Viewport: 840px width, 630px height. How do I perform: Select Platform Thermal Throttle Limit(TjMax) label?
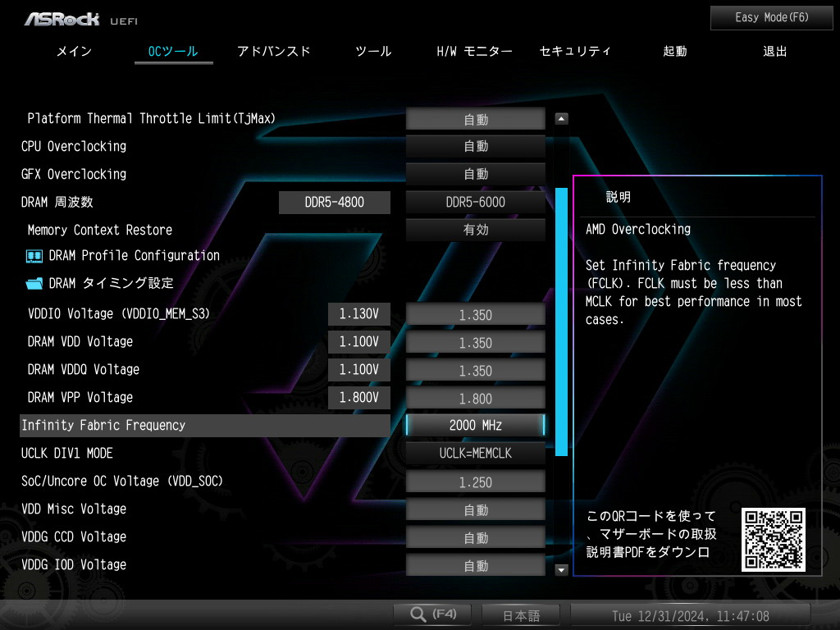(151, 118)
